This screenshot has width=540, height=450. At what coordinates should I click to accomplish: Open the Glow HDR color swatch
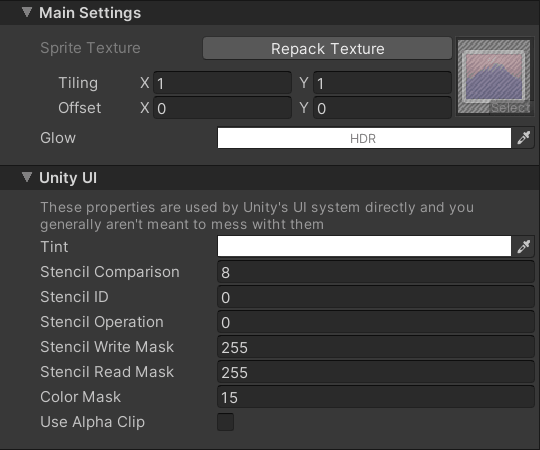pyautogui.click(x=364, y=138)
